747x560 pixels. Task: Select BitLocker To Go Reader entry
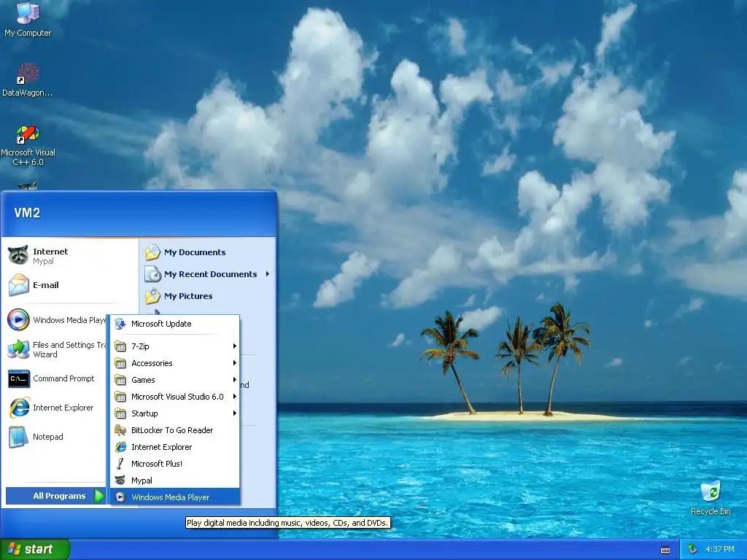click(175, 430)
